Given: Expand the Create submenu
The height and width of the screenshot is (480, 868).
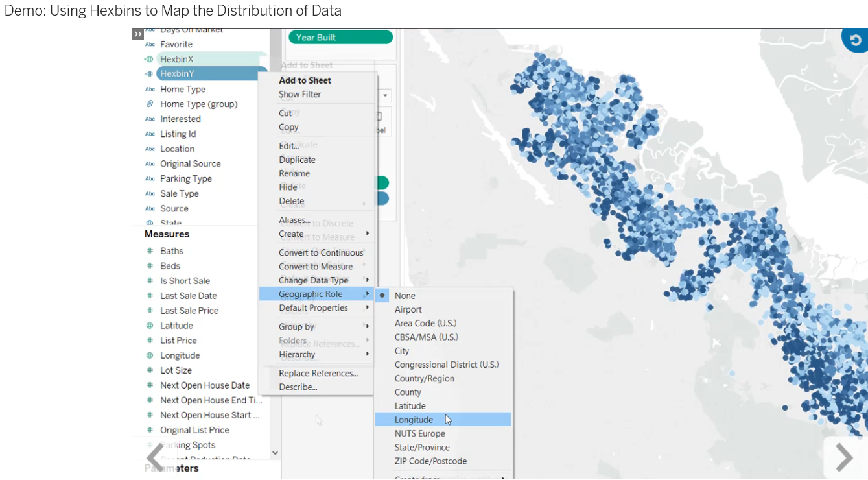Looking at the screenshot, I should pyautogui.click(x=316, y=234).
